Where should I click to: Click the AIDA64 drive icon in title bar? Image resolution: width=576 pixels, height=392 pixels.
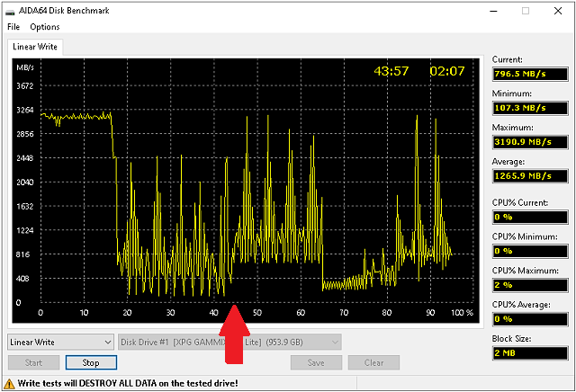10,12
